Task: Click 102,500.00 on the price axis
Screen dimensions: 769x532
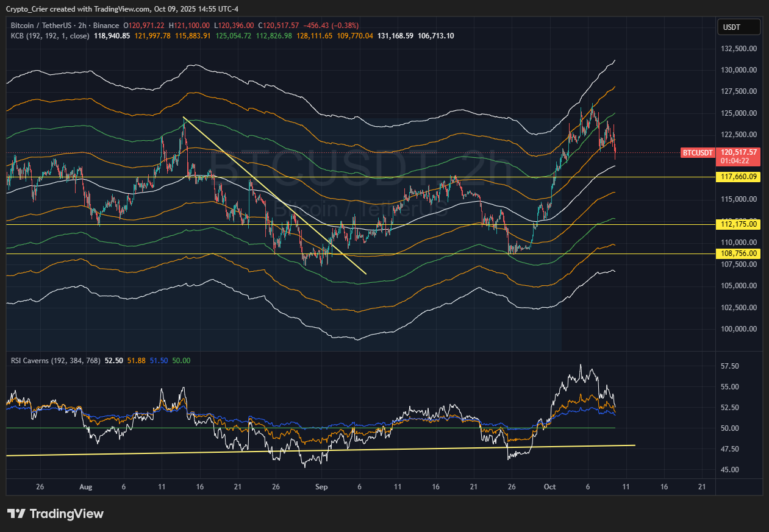Action: [739, 307]
